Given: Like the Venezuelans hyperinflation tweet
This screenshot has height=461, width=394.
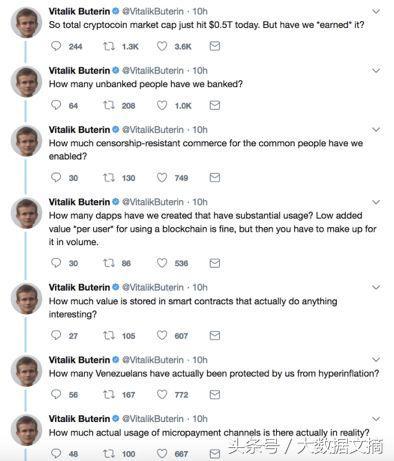Looking at the screenshot, I should pos(162,395).
